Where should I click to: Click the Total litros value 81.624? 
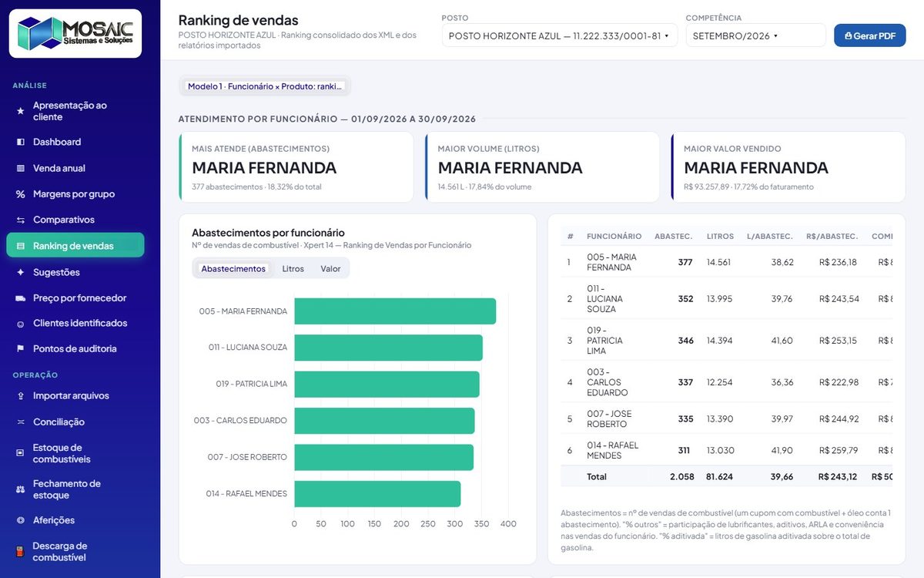719,477
